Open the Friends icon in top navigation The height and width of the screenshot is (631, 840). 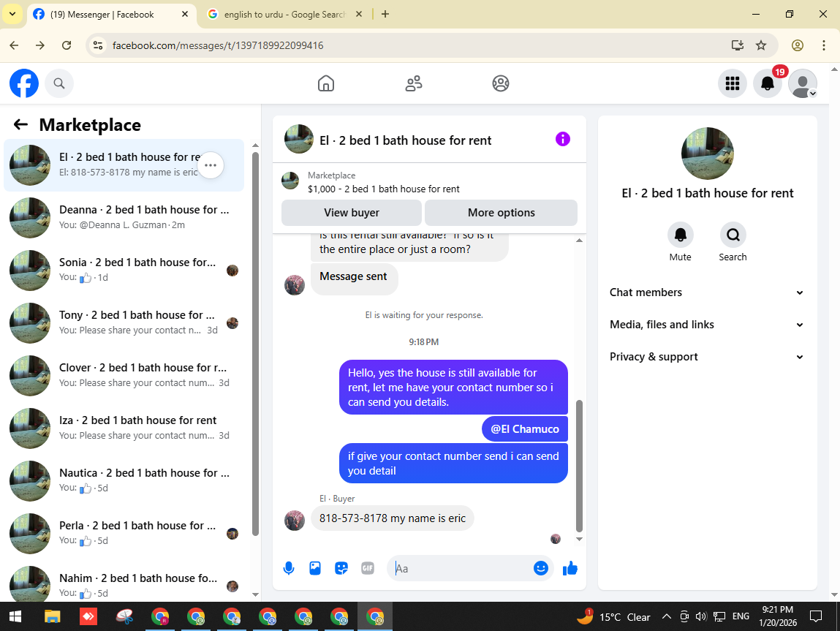click(414, 83)
